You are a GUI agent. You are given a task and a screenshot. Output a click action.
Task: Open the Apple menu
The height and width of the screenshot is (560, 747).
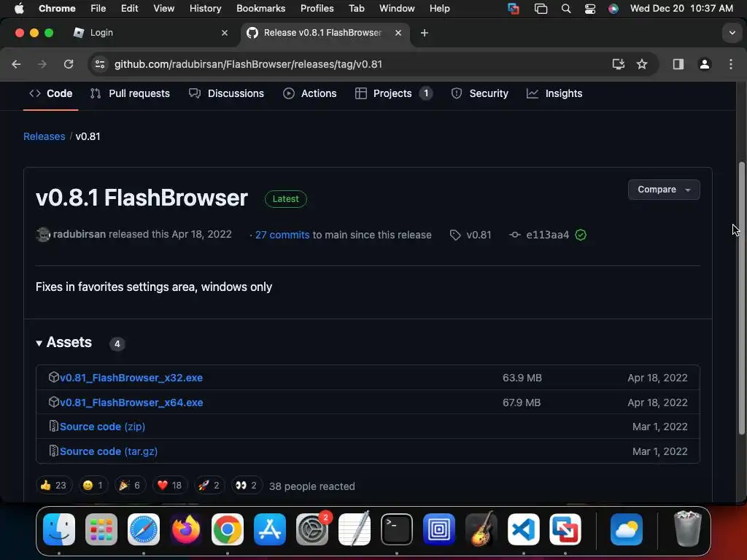(19, 8)
